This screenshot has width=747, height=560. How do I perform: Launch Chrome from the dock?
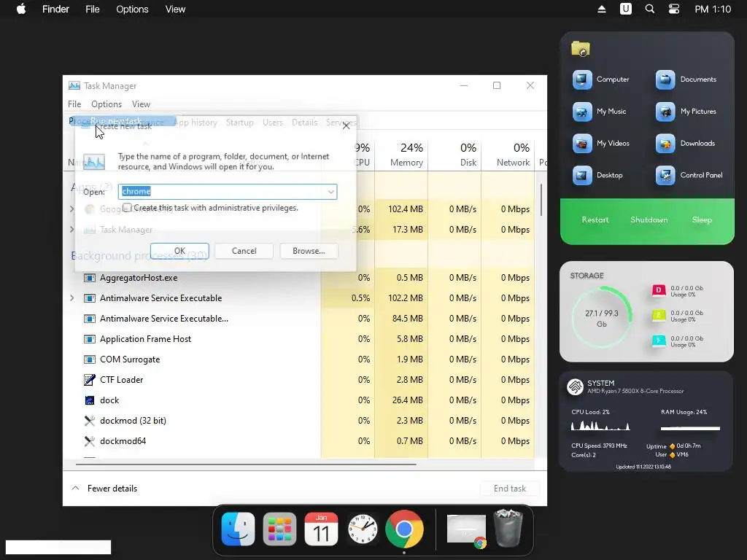(x=404, y=529)
